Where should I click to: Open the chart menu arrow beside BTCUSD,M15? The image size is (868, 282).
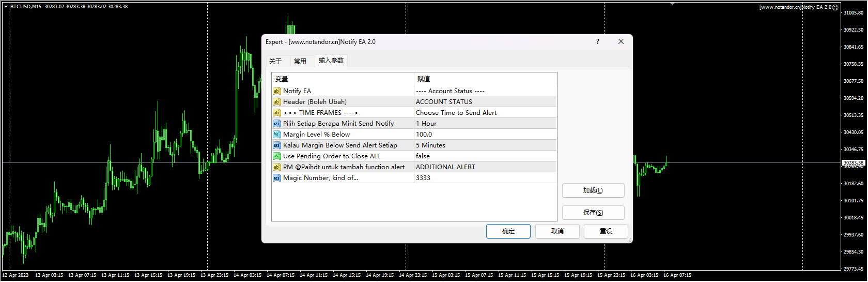(x=6, y=7)
